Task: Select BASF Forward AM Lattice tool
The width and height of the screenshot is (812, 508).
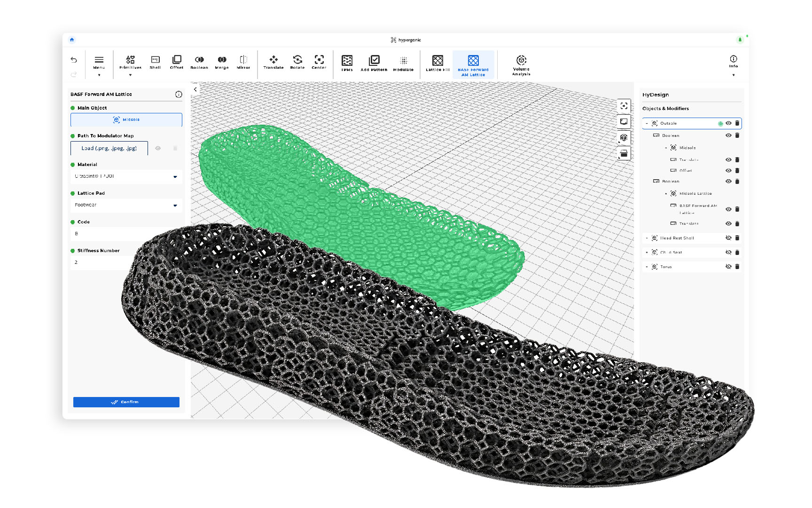Action: tap(473, 65)
